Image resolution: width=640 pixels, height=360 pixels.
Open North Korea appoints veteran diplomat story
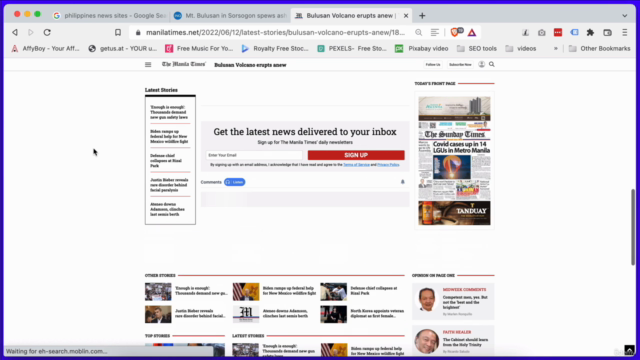coord(377,313)
